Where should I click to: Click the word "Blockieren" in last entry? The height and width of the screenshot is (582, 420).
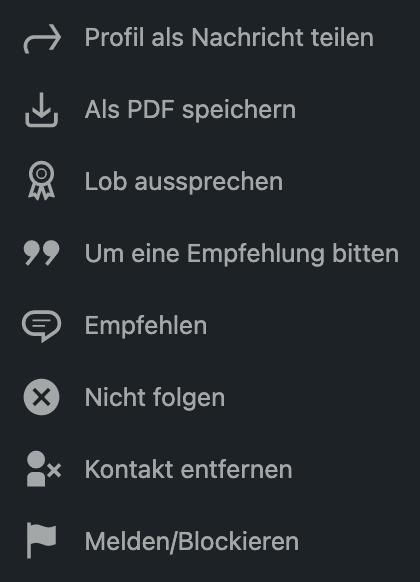coord(238,542)
